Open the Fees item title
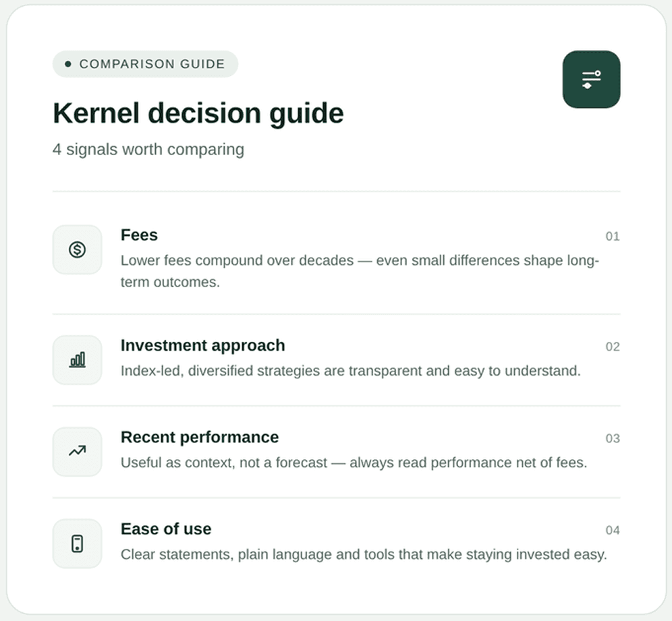Screen dimensions: 672x621 [x=139, y=235]
